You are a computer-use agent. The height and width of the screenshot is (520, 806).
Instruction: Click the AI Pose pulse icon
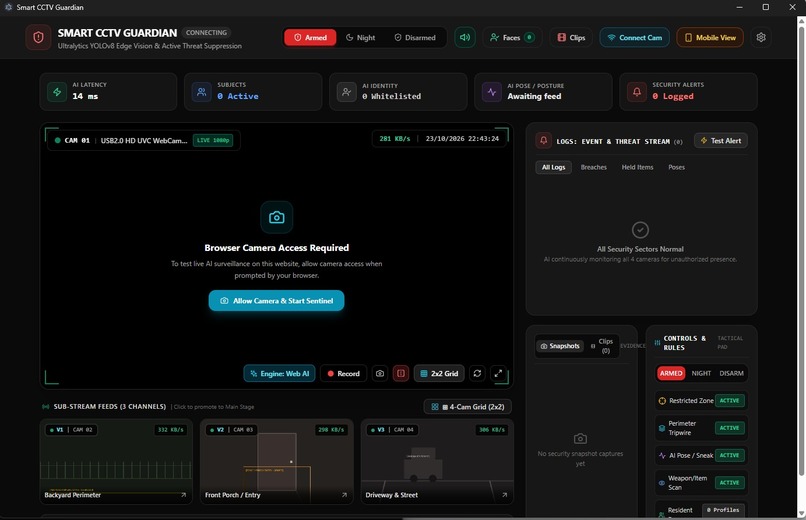click(x=492, y=92)
